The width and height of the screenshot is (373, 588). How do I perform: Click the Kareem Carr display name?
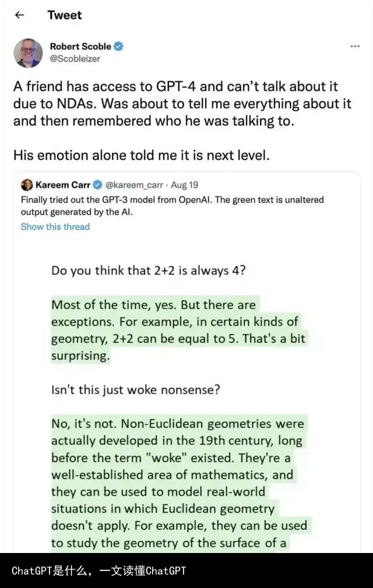click(63, 185)
